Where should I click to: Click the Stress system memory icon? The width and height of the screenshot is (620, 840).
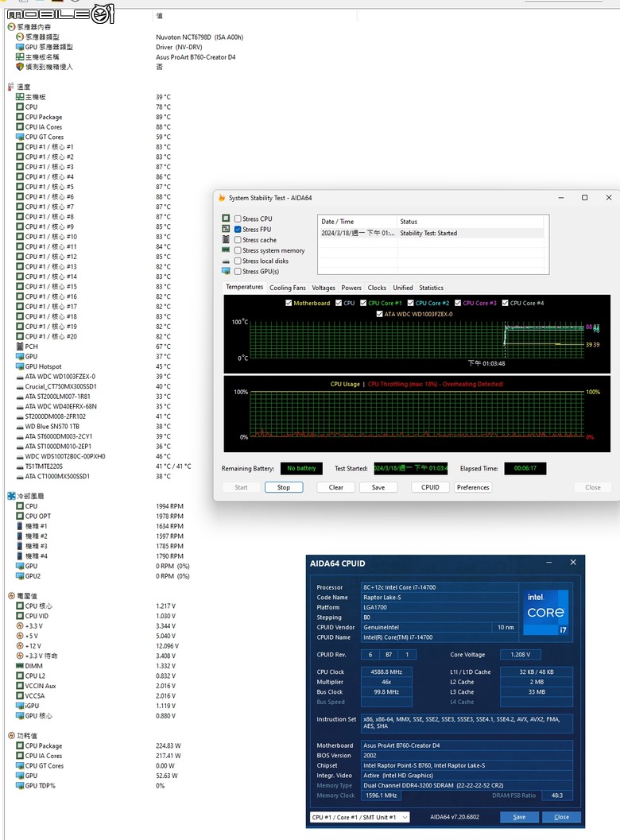click(226, 250)
